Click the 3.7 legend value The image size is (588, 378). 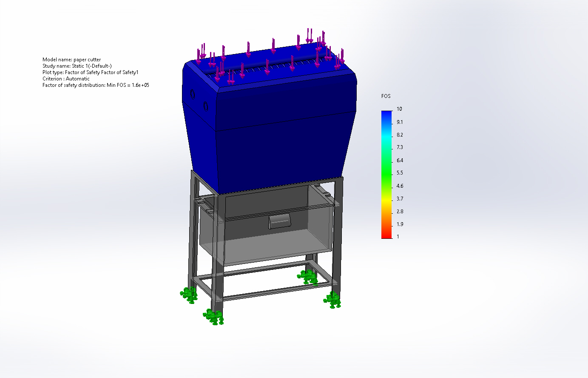point(400,199)
